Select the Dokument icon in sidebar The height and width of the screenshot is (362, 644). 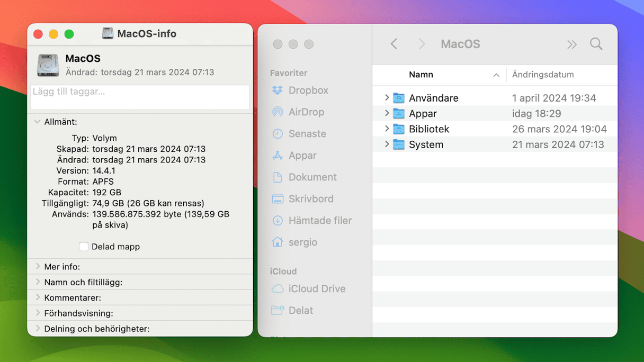coord(278,177)
